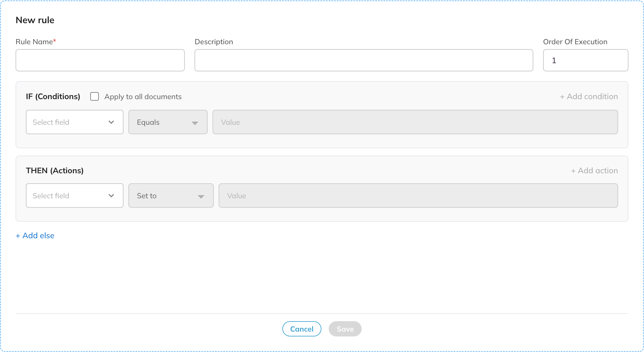Open the Equals operator dropdown
The height and width of the screenshot is (352, 644).
coord(168,122)
